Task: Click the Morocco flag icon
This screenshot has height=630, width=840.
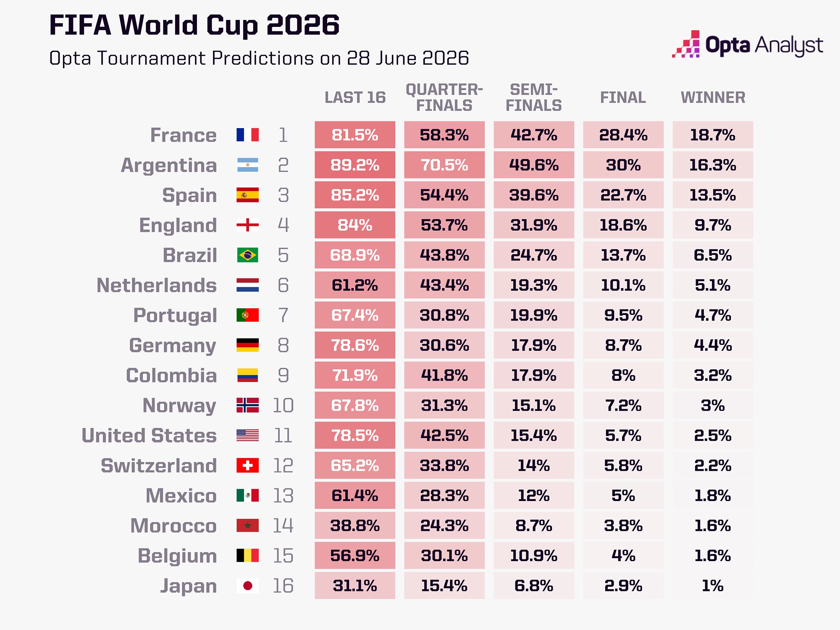Action: click(247, 525)
